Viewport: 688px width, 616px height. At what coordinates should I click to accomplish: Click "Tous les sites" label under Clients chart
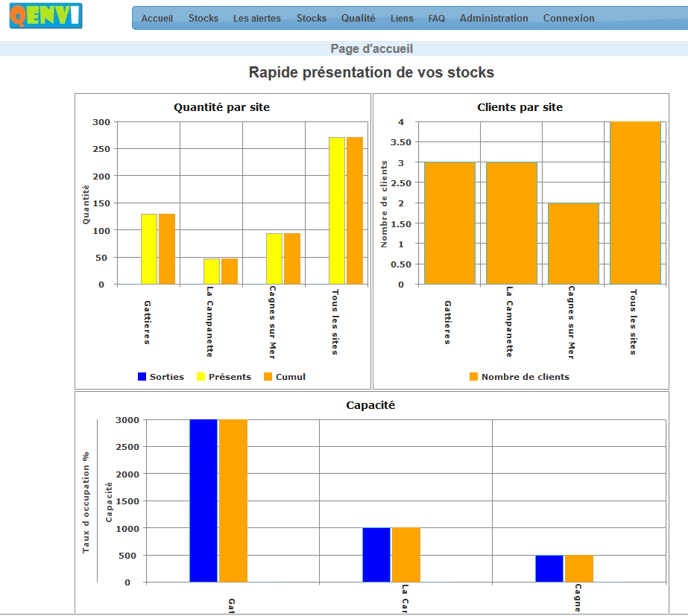click(x=633, y=322)
